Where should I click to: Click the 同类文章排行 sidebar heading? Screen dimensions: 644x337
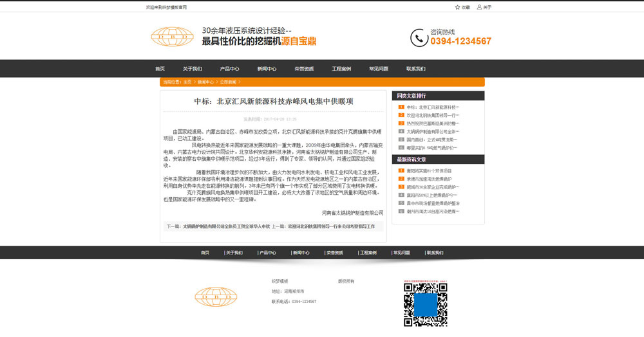[411, 96]
